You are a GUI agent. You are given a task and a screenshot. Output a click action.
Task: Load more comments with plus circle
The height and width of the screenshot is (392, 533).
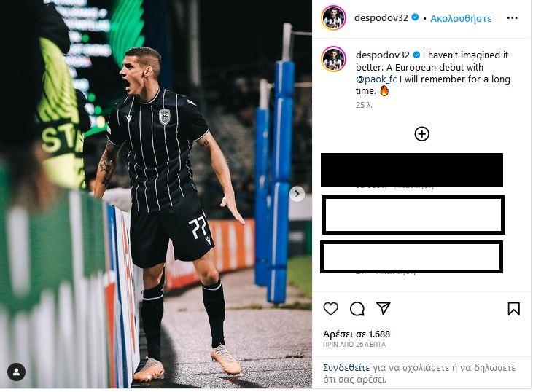tap(421, 134)
